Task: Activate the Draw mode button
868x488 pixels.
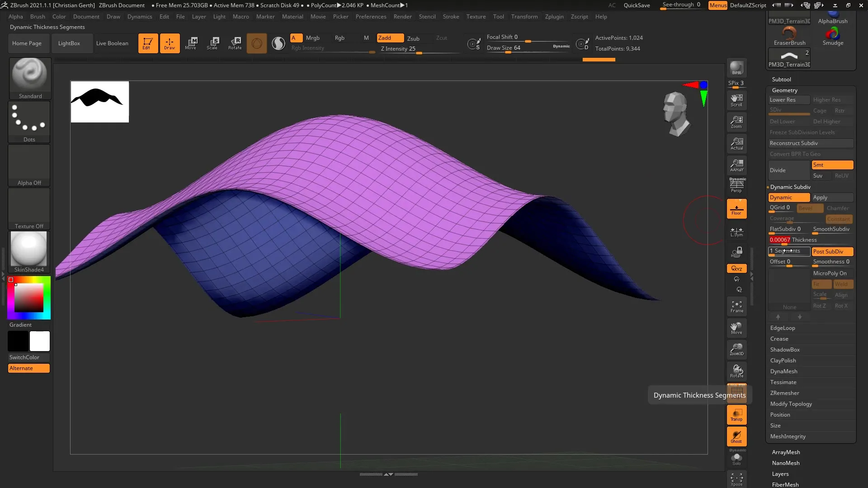Action: coord(170,43)
